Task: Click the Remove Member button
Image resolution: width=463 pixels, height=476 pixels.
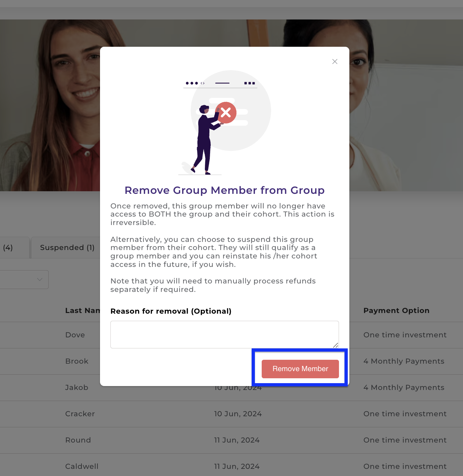Action: (300, 369)
